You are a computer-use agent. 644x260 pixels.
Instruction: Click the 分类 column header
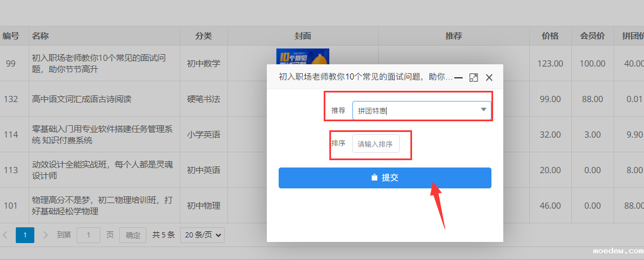pos(203,36)
